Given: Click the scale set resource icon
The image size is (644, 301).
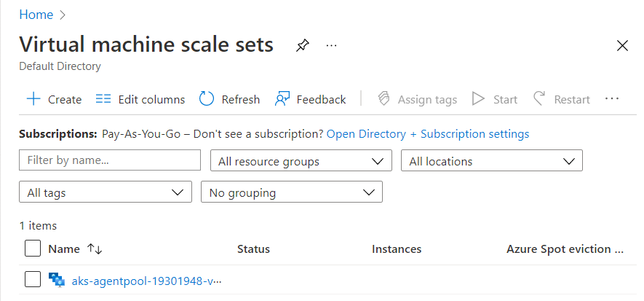Looking at the screenshot, I should [x=56, y=280].
